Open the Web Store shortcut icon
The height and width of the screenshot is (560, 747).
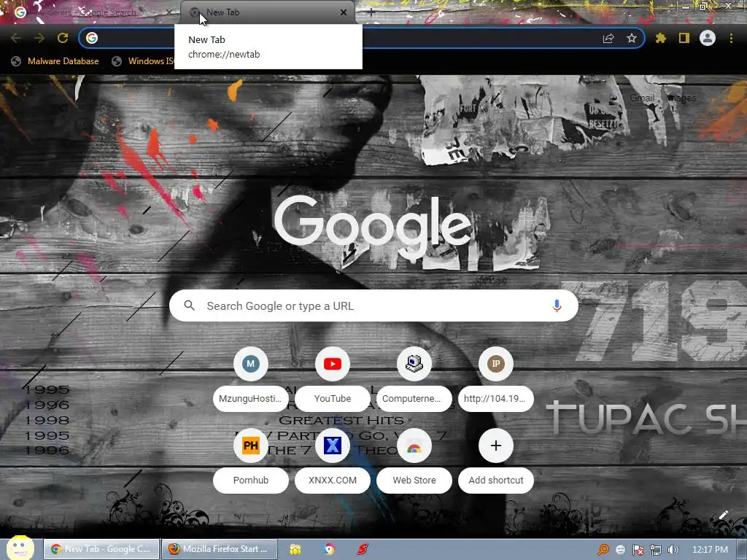[x=414, y=446]
